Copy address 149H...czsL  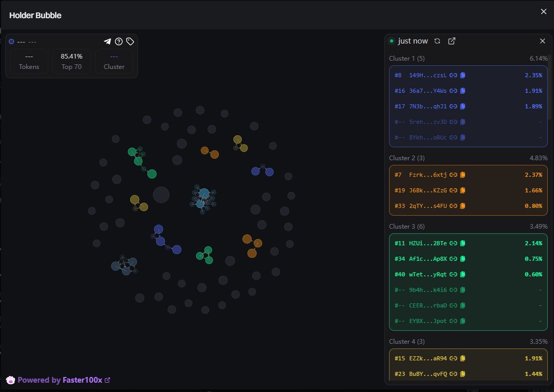click(x=463, y=75)
